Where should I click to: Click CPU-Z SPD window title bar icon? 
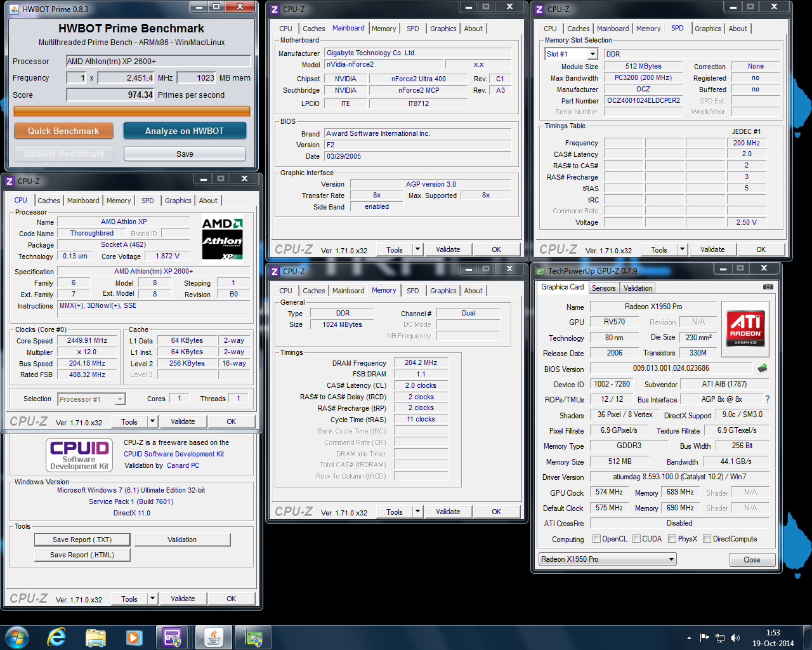point(539,9)
